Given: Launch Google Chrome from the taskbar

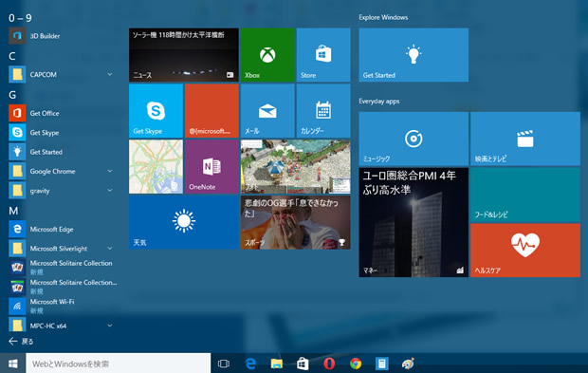Looking at the screenshot, I should click(x=356, y=364).
